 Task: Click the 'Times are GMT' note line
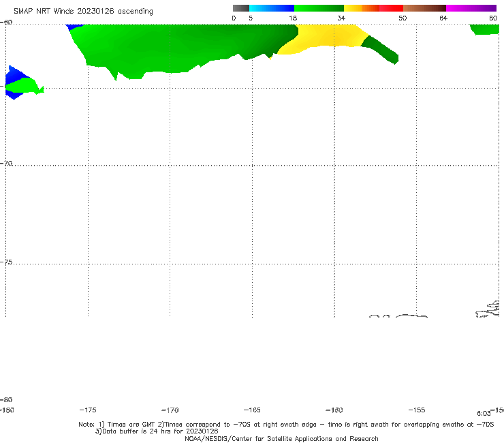(x=286, y=425)
